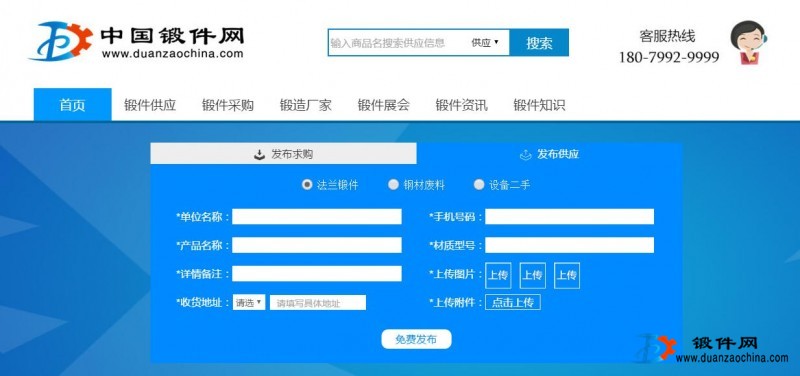Select the 法兰锻件 radio button

coord(307,184)
